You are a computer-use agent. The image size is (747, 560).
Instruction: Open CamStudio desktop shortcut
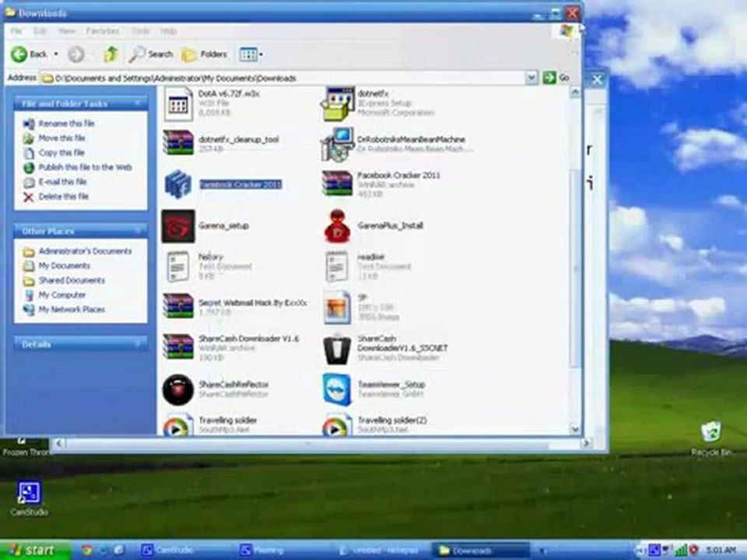[x=29, y=499]
